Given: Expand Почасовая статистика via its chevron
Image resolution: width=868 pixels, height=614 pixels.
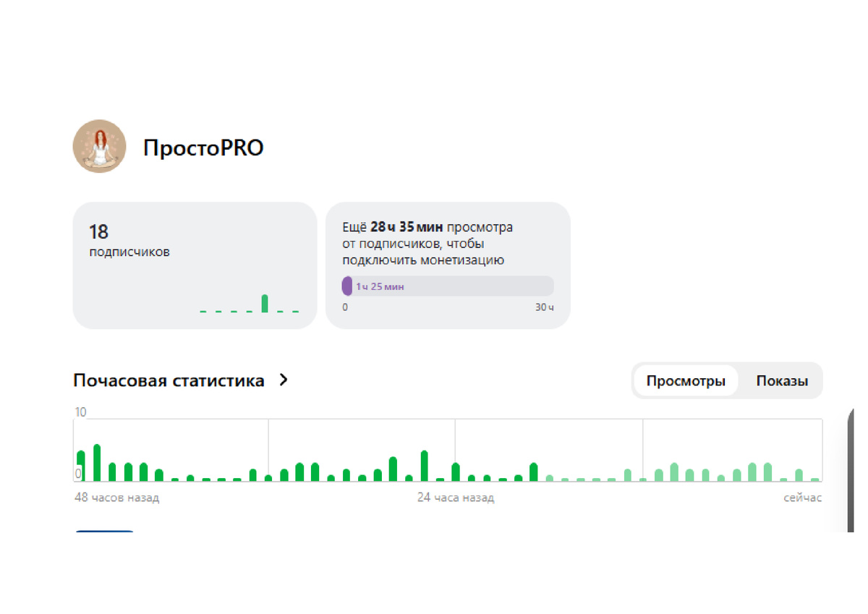Looking at the screenshot, I should (x=284, y=379).
